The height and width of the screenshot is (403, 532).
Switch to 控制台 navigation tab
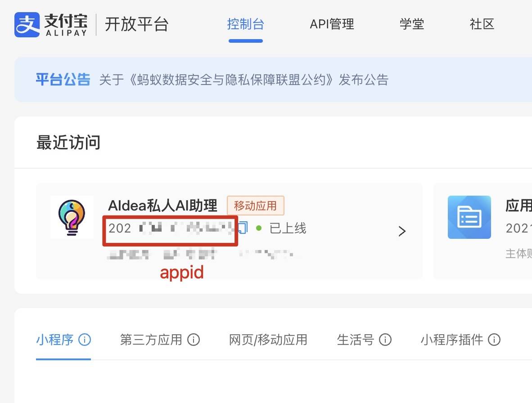(246, 24)
